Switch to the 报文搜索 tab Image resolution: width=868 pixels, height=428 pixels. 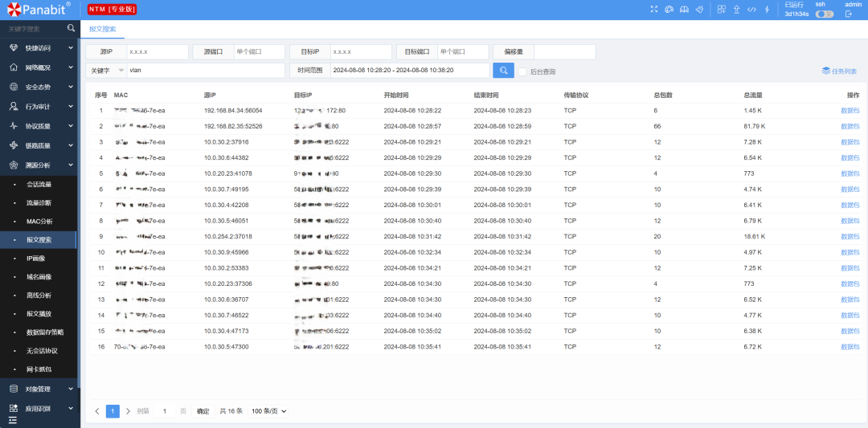pos(102,29)
